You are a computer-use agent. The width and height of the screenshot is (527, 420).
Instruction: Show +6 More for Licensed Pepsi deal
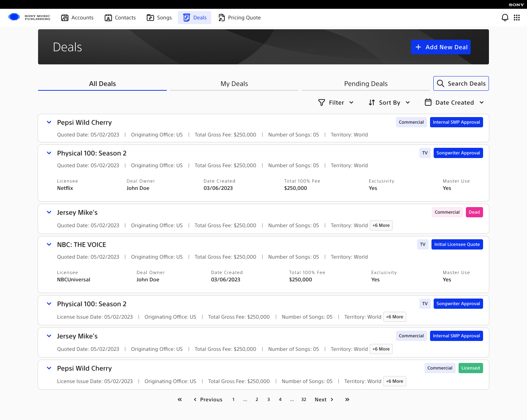tap(395, 381)
